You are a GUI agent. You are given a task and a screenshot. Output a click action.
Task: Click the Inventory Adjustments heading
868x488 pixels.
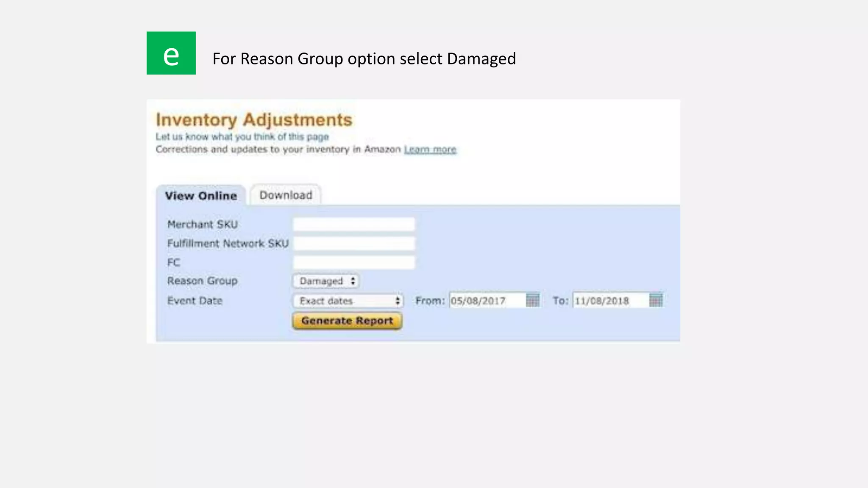(254, 120)
